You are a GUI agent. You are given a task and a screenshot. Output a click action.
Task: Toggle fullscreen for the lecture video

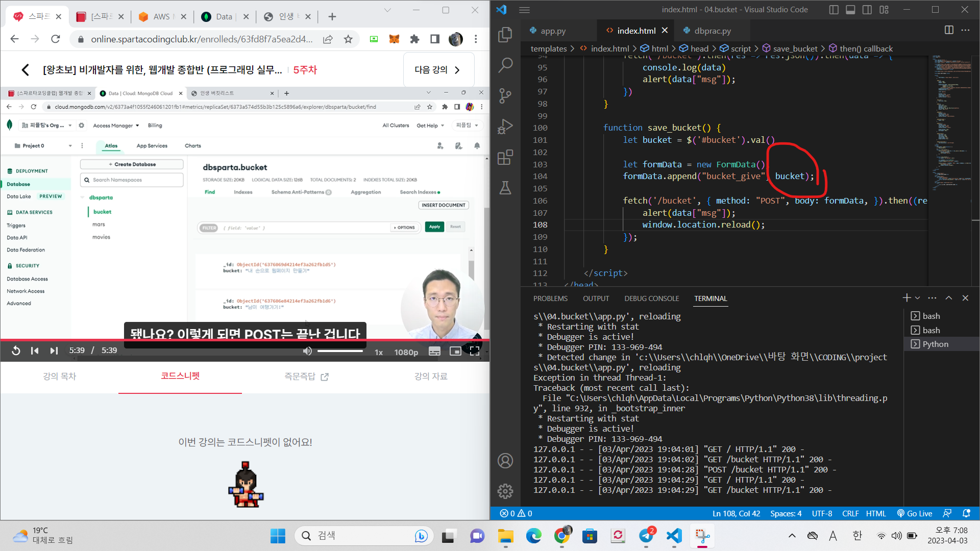pyautogui.click(x=475, y=352)
